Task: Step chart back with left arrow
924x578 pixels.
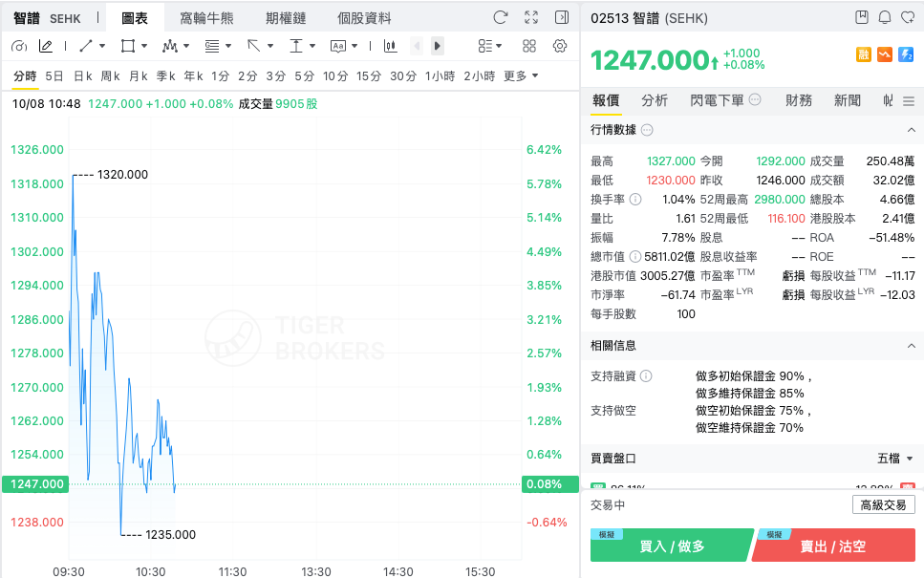Action: 417,46
